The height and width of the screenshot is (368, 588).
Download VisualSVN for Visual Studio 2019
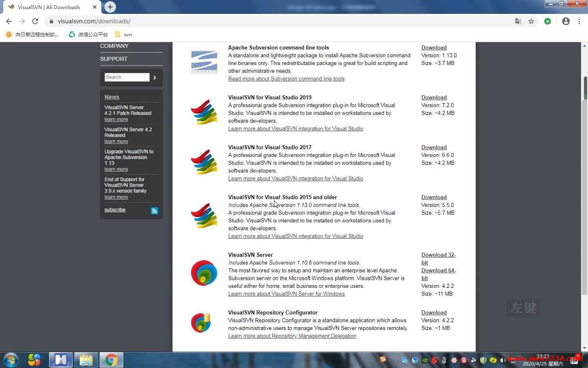[434, 97]
